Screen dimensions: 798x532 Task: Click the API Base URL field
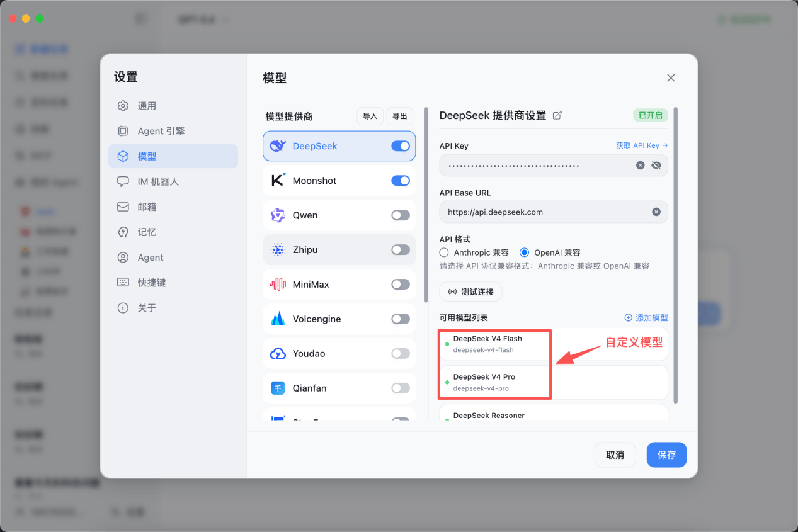(x=554, y=212)
